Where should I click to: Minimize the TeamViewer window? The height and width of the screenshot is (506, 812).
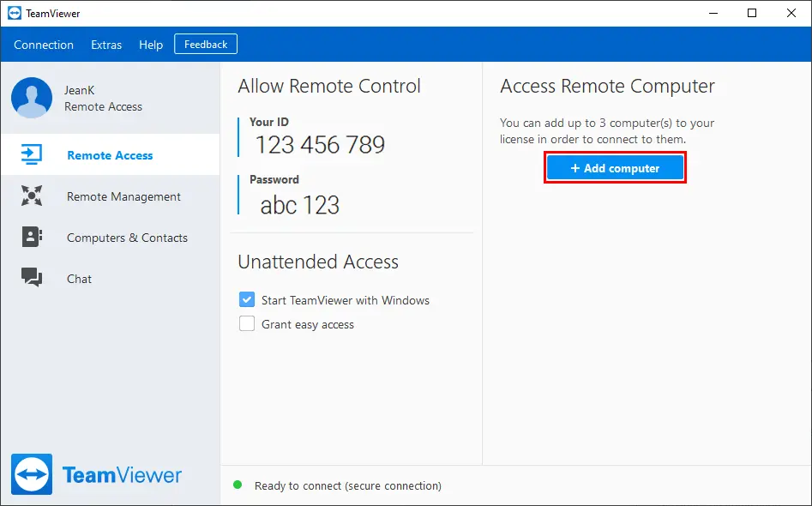point(713,13)
